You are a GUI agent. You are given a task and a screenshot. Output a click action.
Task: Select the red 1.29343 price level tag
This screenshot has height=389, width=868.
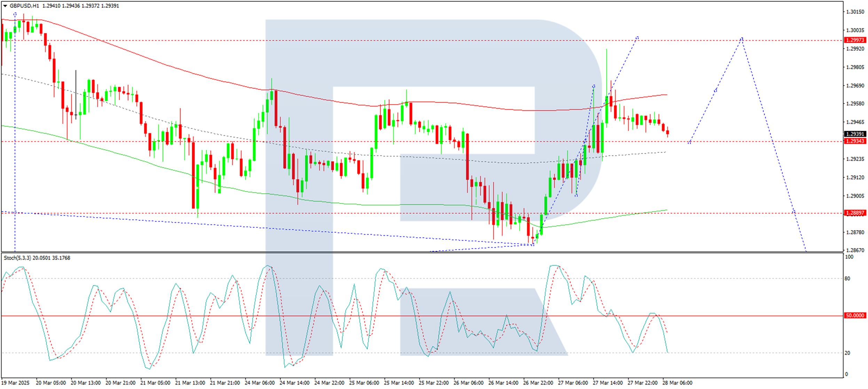[855, 141]
